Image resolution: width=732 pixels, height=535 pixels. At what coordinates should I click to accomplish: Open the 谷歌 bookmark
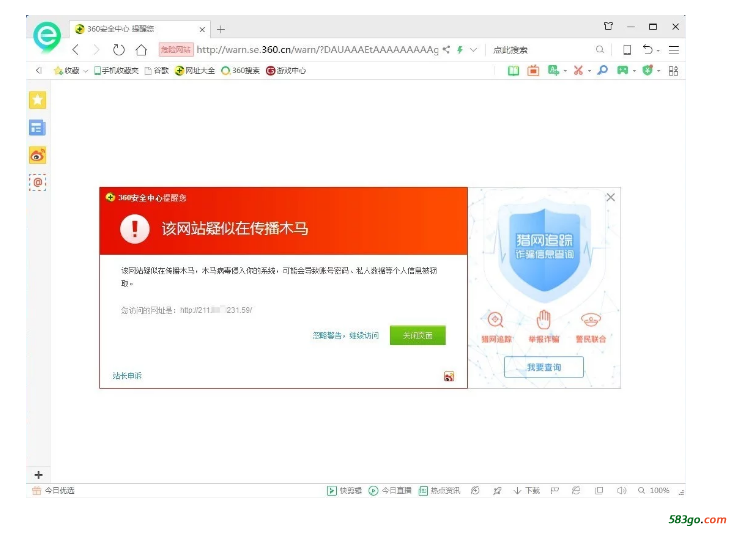click(156, 70)
